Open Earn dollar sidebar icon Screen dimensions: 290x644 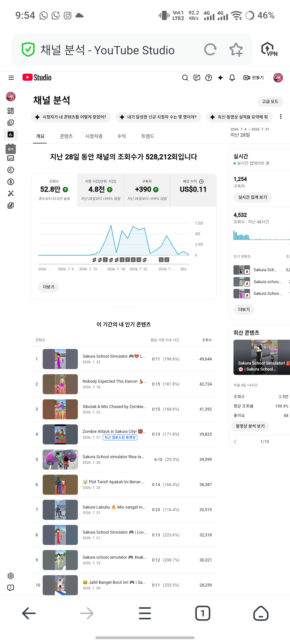[11, 182]
